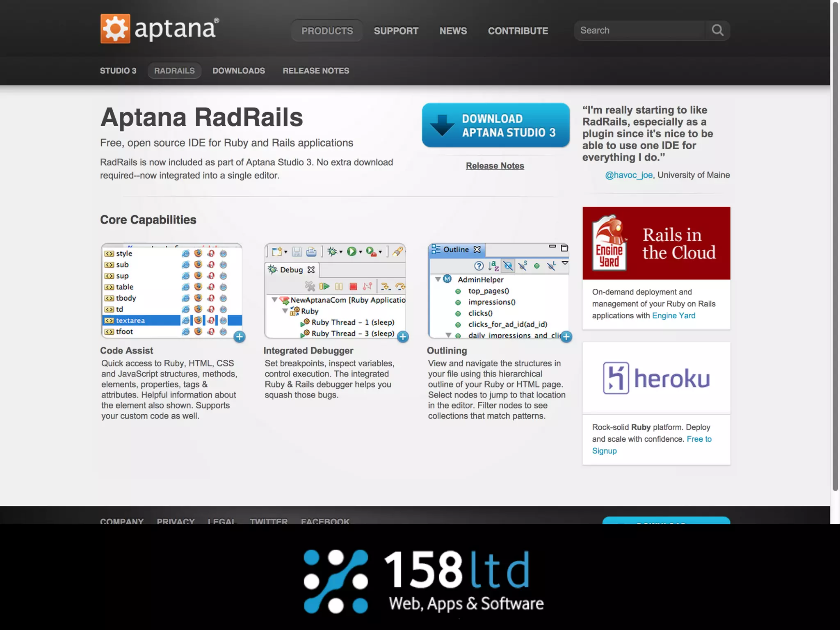Toggle the Hide Fields icon in Outline
The width and height of the screenshot is (840, 630).
[508, 266]
